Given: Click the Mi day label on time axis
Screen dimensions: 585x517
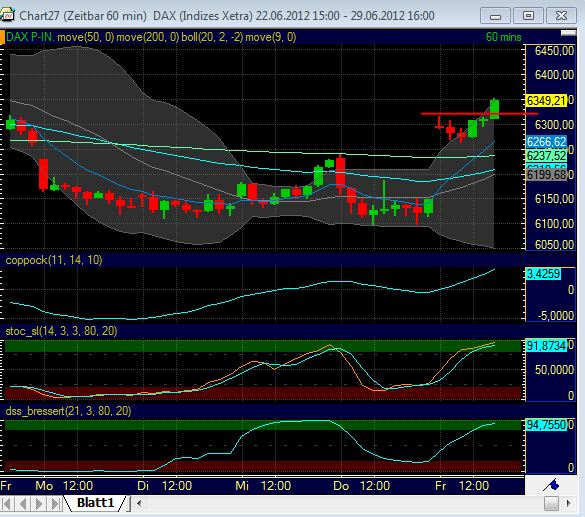Looking at the screenshot, I should [x=242, y=486].
